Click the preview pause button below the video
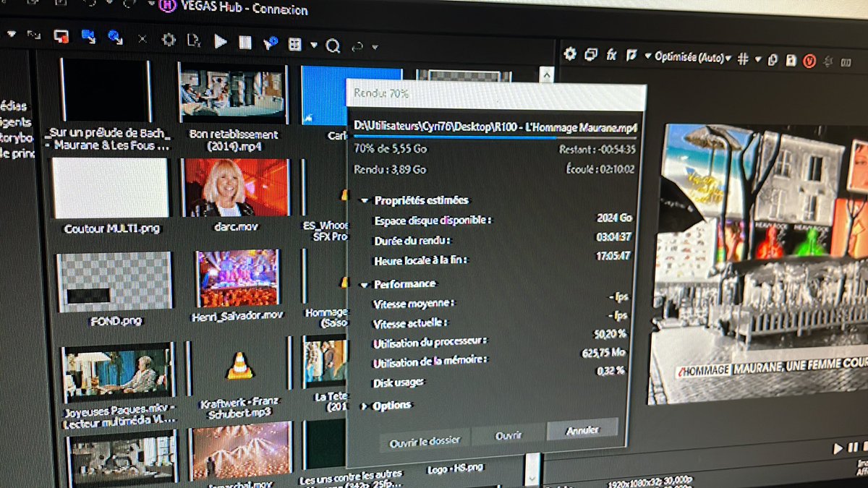This screenshot has width=868, height=488. [x=853, y=448]
